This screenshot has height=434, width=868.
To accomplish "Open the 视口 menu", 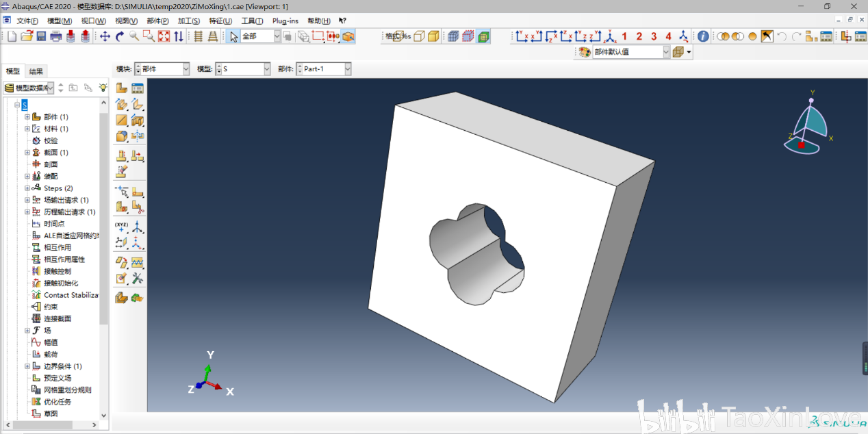I will point(93,21).
